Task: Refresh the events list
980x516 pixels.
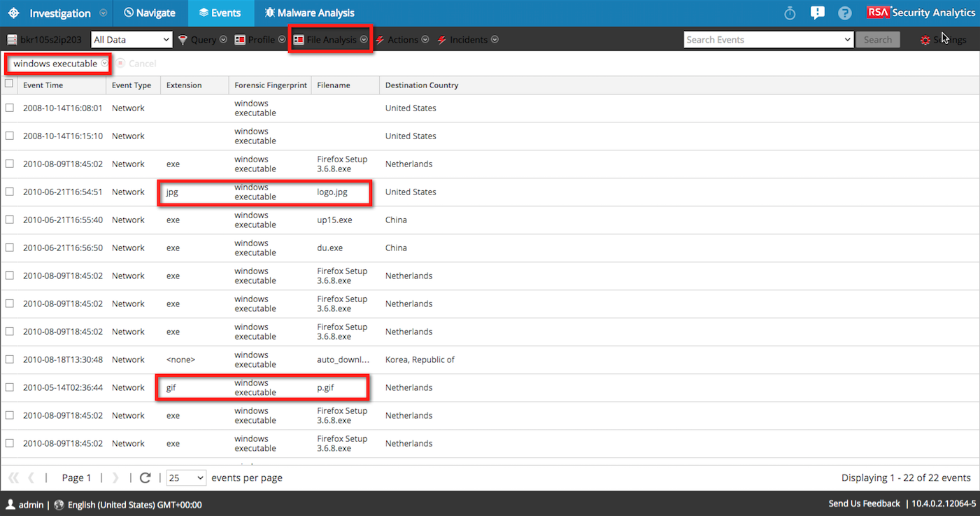Action: (x=145, y=478)
